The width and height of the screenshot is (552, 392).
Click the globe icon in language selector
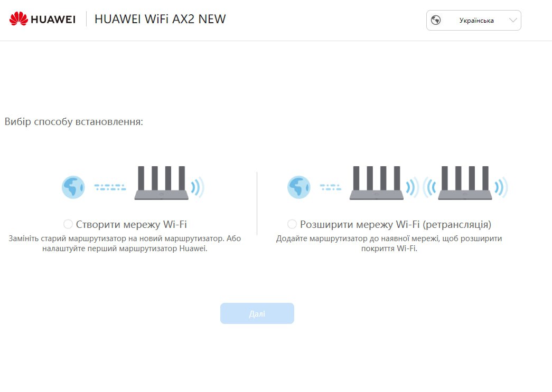click(x=436, y=21)
